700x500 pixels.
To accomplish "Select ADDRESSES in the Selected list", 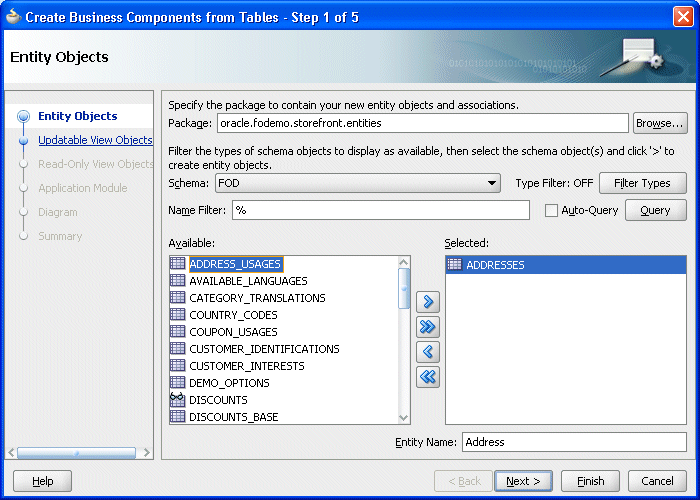I will (566, 265).
